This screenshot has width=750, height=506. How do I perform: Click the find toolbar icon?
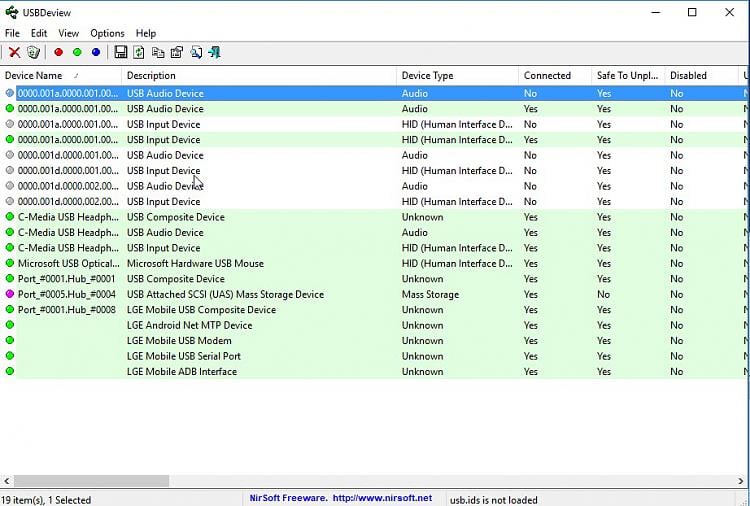(196, 52)
